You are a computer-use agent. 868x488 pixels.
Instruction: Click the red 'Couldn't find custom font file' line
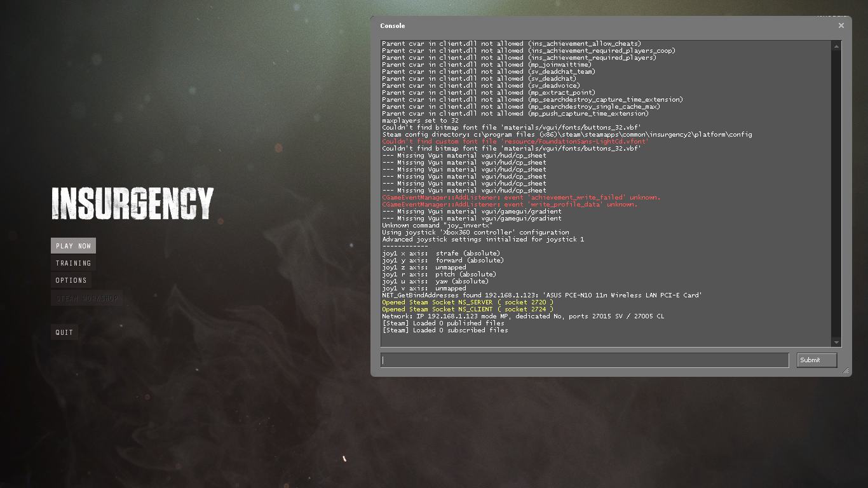(515, 142)
